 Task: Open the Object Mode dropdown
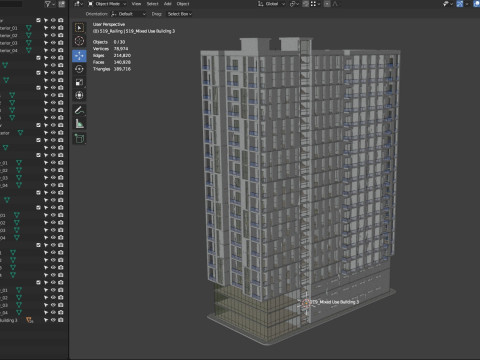coord(107,4)
